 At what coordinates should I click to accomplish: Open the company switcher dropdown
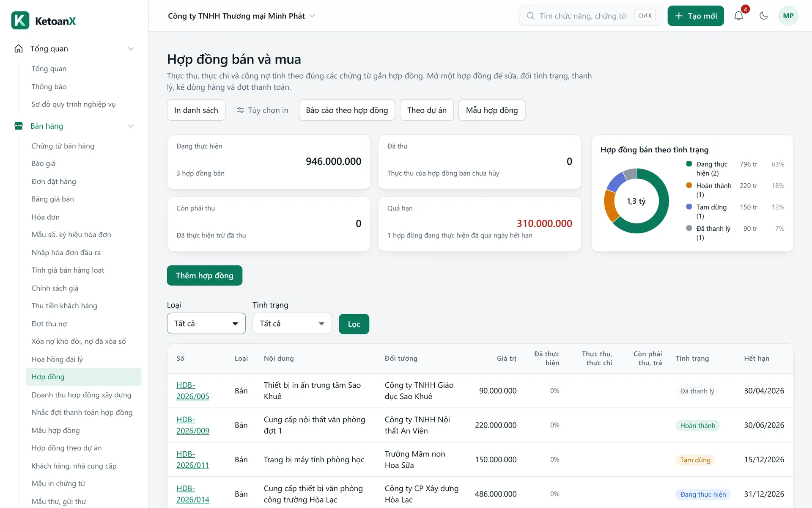click(x=241, y=16)
